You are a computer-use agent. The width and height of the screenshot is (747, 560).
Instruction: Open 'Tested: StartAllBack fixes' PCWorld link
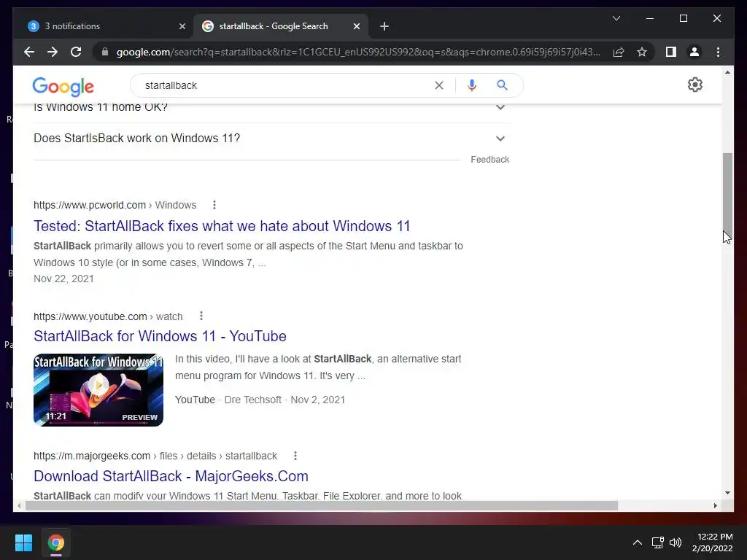click(x=222, y=226)
